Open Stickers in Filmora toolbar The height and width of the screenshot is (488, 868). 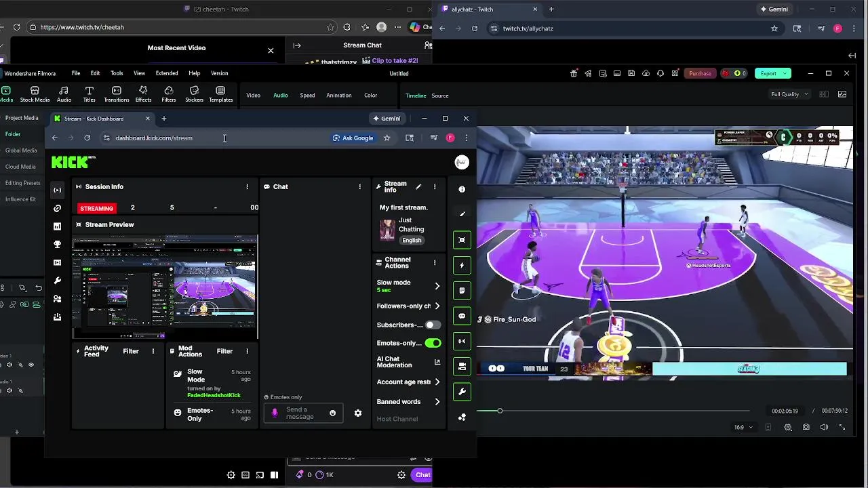[x=194, y=94]
